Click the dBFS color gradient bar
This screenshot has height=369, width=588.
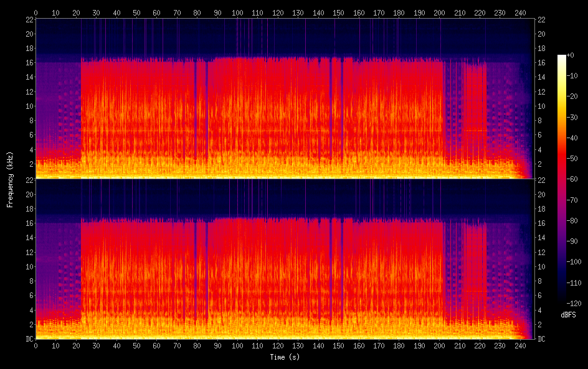click(562, 179)
